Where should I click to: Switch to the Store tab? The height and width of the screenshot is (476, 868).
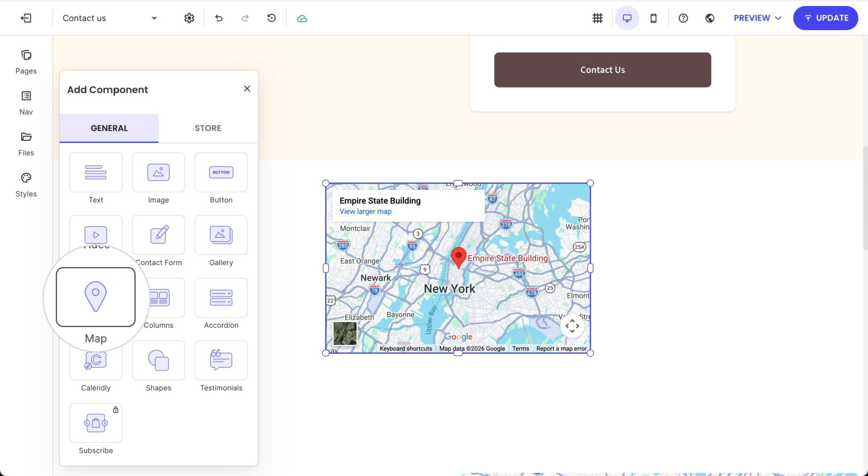(208, 128)
